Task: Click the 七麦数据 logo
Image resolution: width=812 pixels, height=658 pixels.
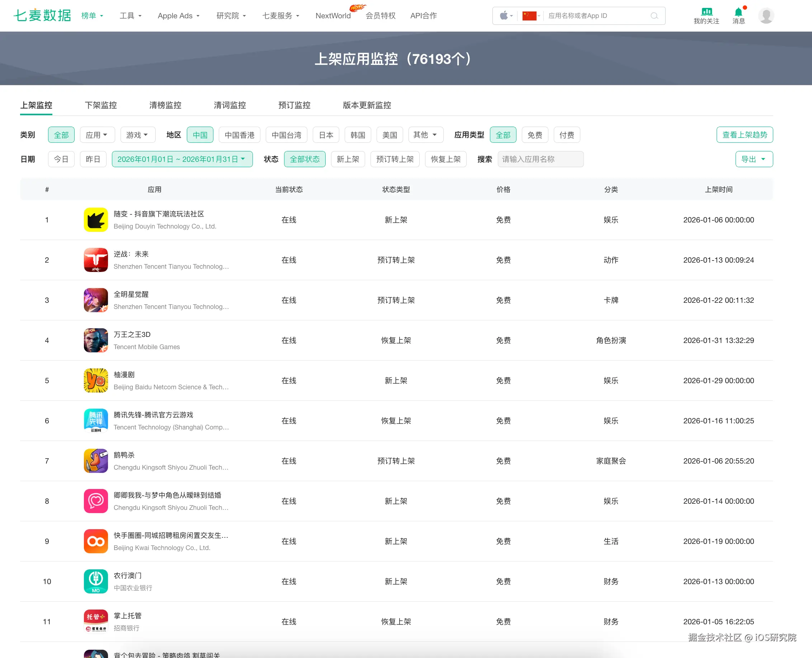Action: (x=42, y=15)
